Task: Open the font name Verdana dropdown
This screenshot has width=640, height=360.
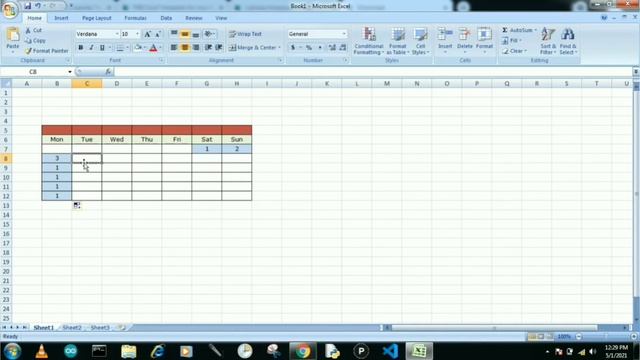Action: pyautogui.click(x=117, y=34)
